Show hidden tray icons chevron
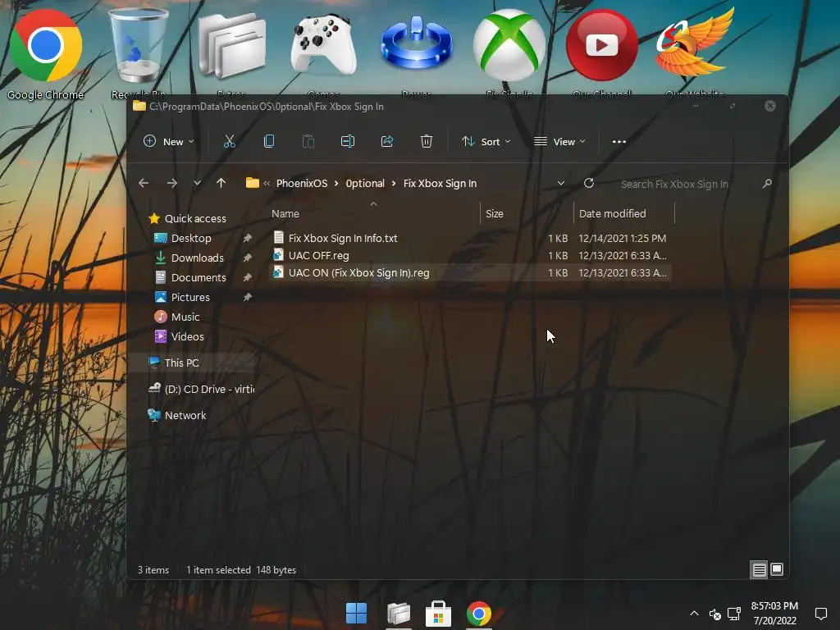The image size is (840, 630). (694, 614)
